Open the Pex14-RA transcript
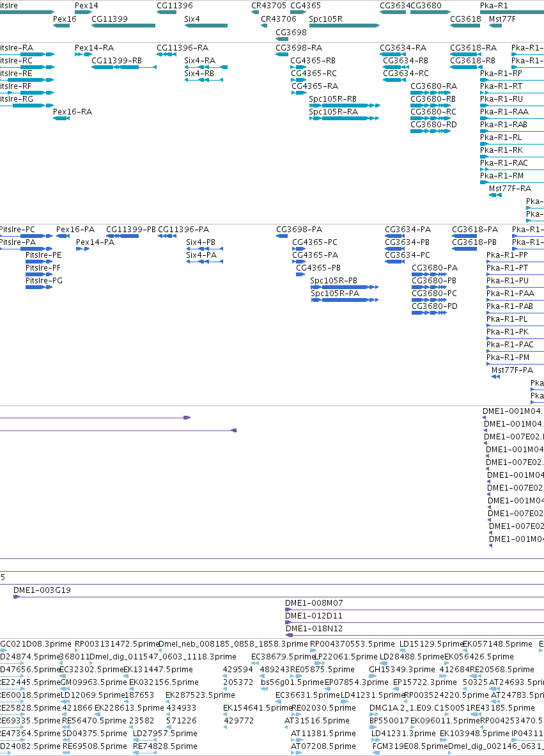 (83, 54)
